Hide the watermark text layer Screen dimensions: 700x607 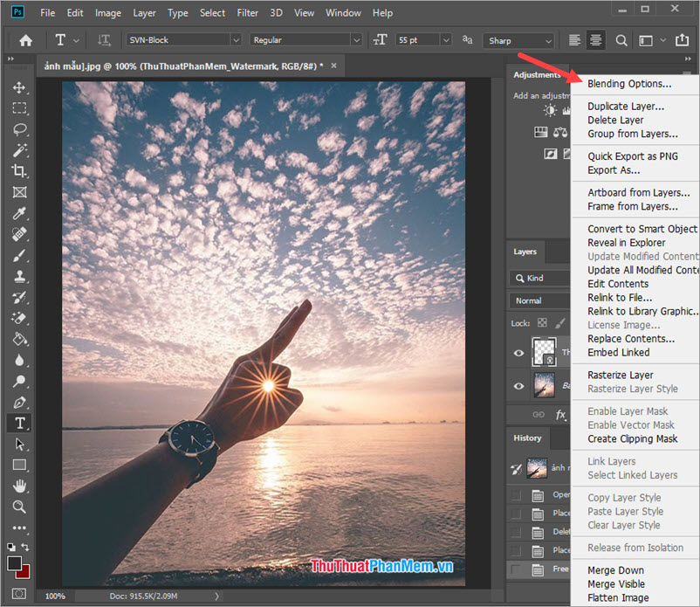(x=518, y=353)
